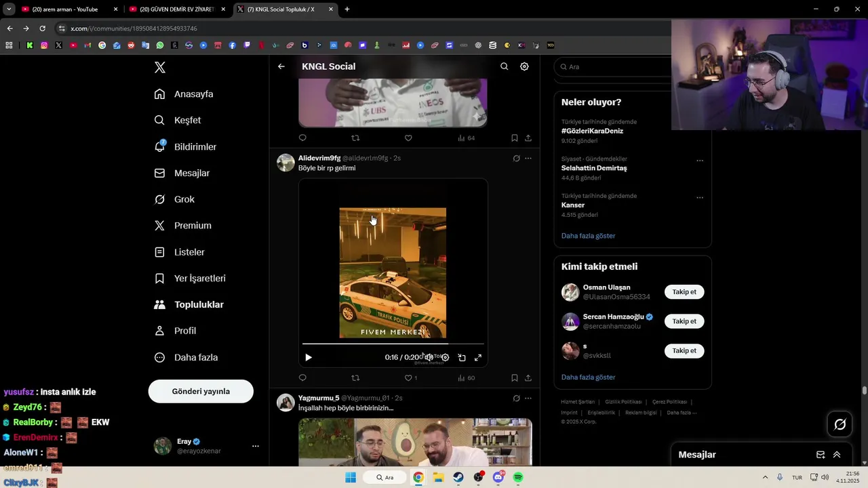Open more options for Kanser trend
Viewport: 868px width, 488px height.
point(700,198)
